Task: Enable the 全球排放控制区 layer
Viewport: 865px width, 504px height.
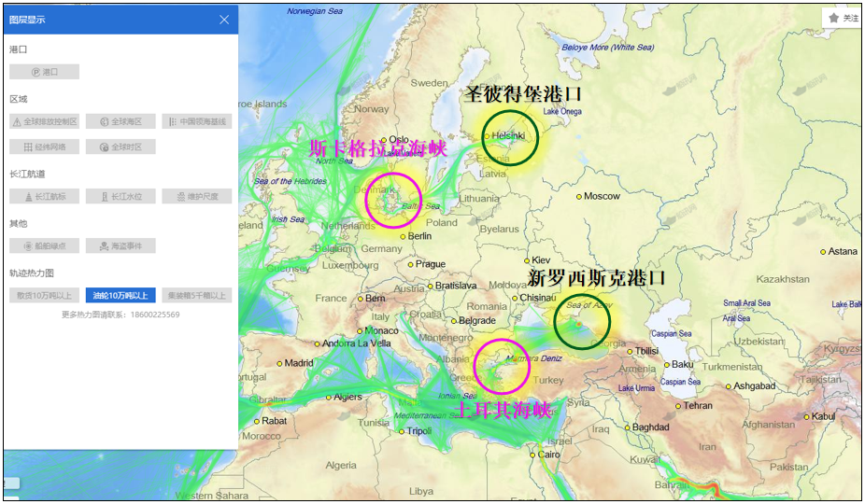Action: pyautogui.click(x=44, y=121)
